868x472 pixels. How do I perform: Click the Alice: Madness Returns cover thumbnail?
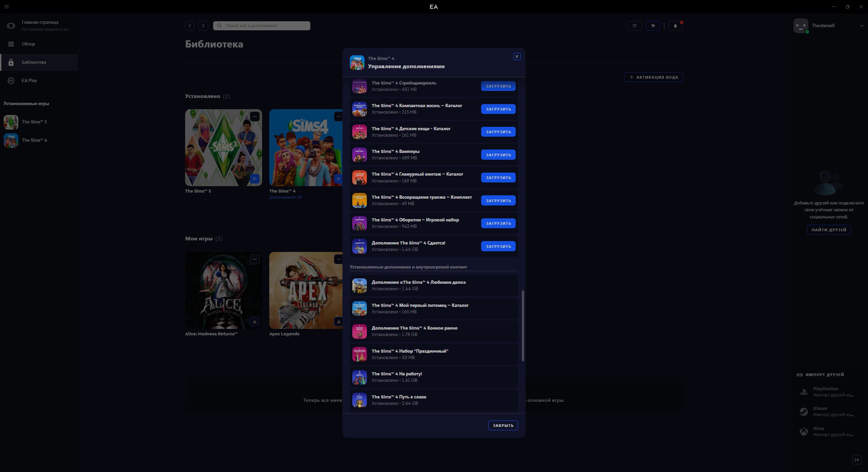[x=223, y=290]
